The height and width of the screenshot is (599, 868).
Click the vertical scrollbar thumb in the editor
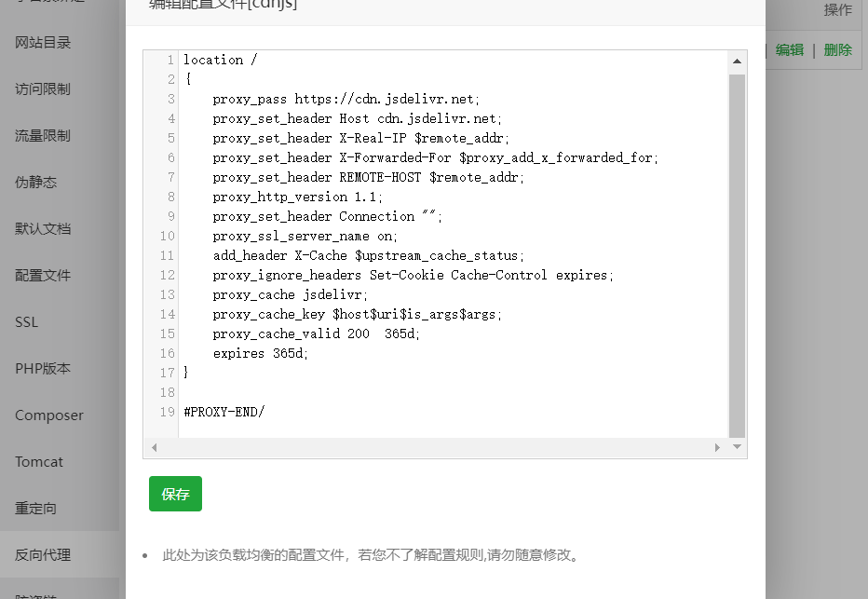pyautogui.click(x=737, y=252)
